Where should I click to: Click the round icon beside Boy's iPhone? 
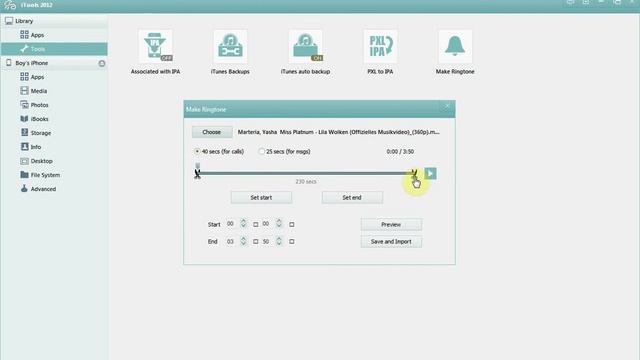tap(102, 63)
